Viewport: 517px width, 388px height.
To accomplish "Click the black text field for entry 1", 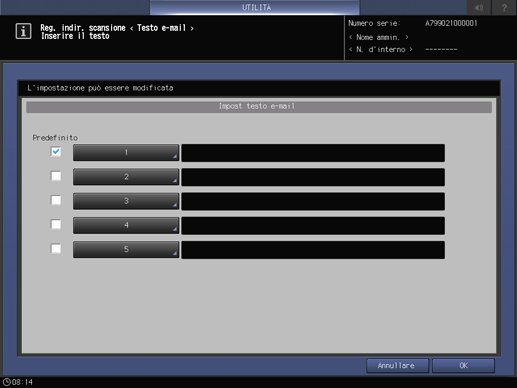I will click(313, 153).
